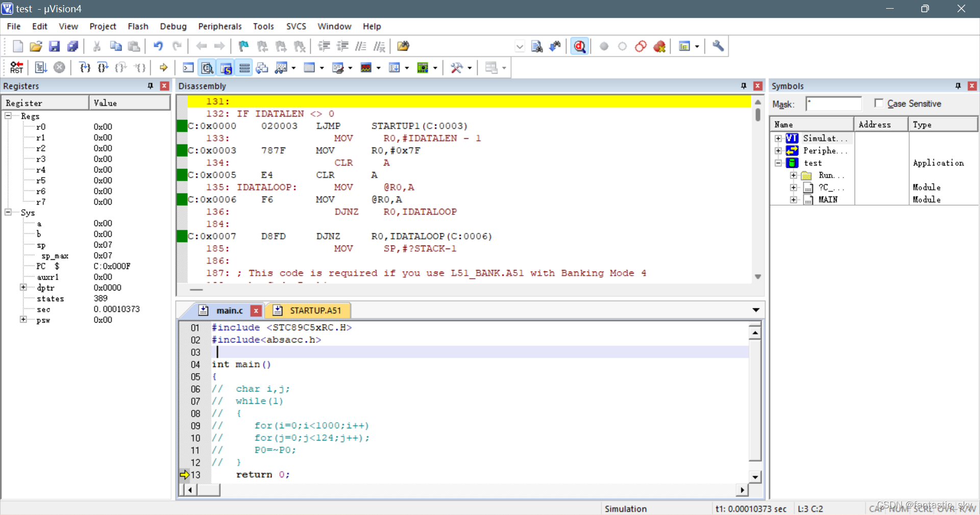Screen dimensions: 980x515
Task: Open the Debug menu
Action: pyautogui.click(x=173, y=26)
